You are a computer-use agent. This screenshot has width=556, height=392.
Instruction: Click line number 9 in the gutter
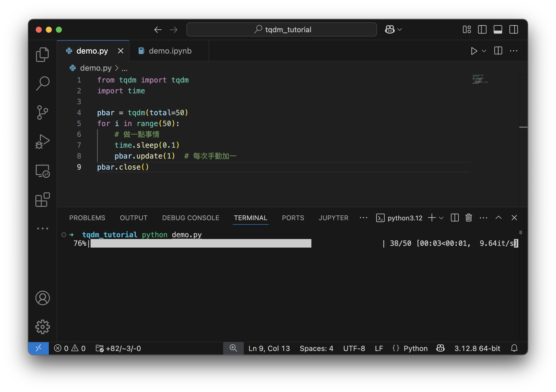(79, 167)
